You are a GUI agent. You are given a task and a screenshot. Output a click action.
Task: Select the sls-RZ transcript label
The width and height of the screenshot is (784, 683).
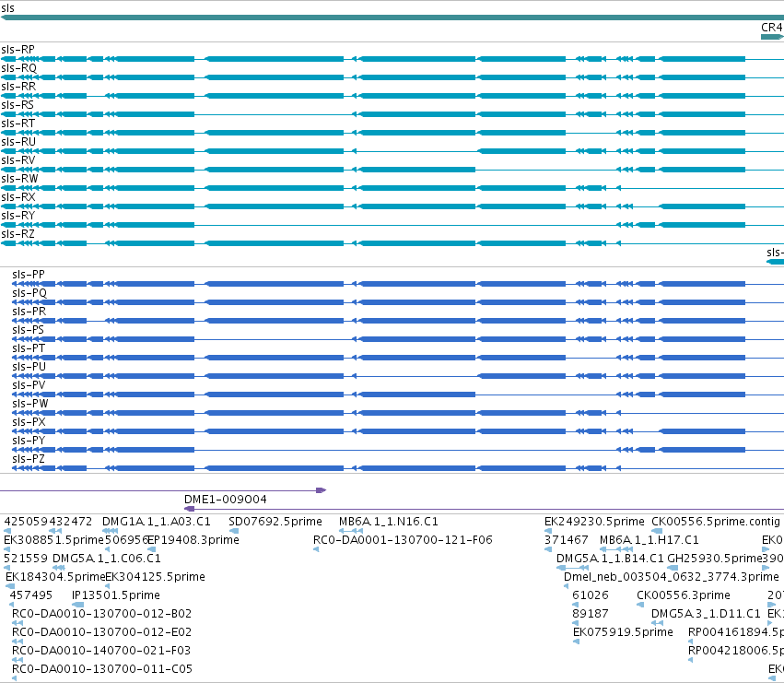(18, 234)
